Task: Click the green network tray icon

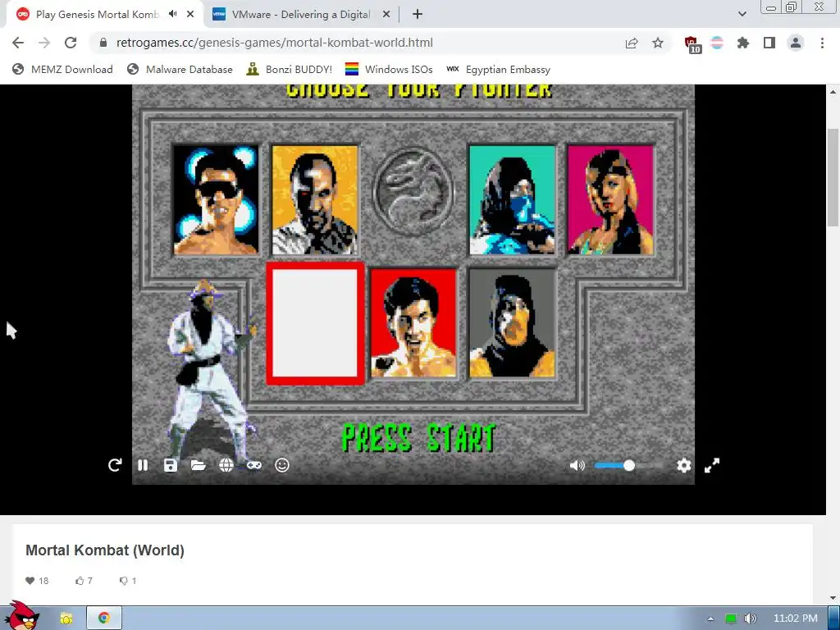Action: (x=731, y=619)
